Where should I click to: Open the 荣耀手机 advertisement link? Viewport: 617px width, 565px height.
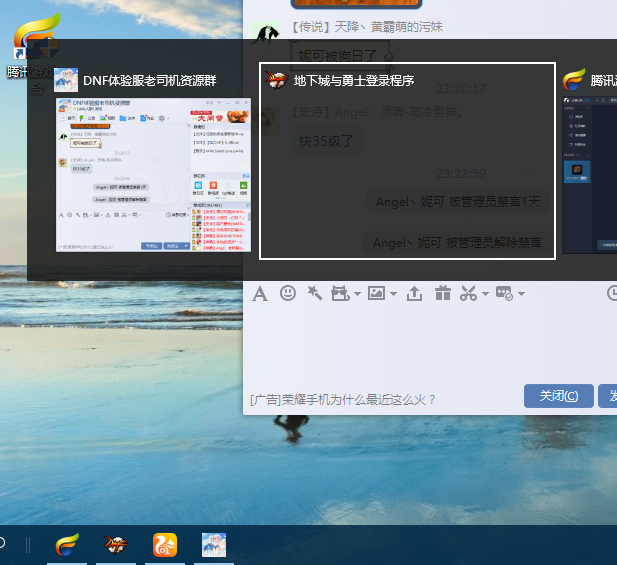click(x=343, y=400)
